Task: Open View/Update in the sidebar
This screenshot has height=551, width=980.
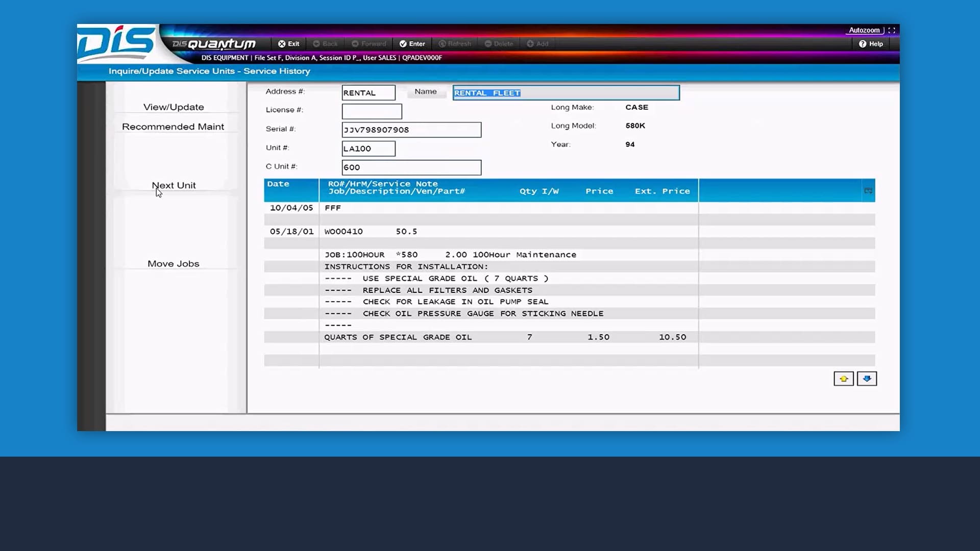Action: 174,107
